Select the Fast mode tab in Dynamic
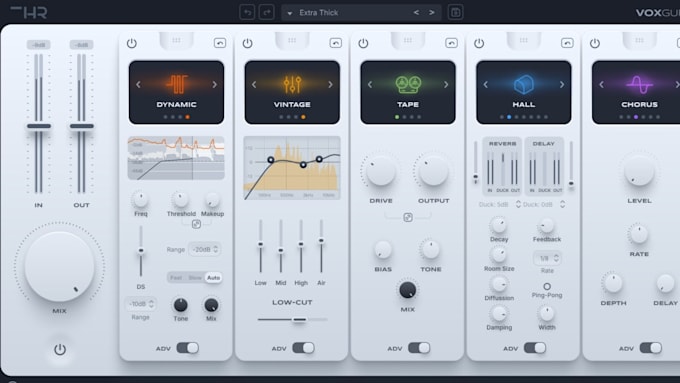The width and height of the screenshot is (680, 383). click(x=176, y=278)
